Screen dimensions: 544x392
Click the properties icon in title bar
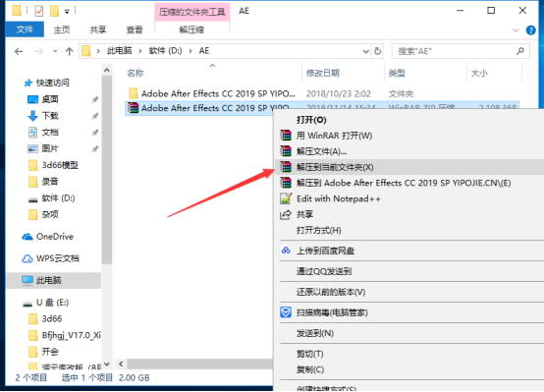coord(39,11)
